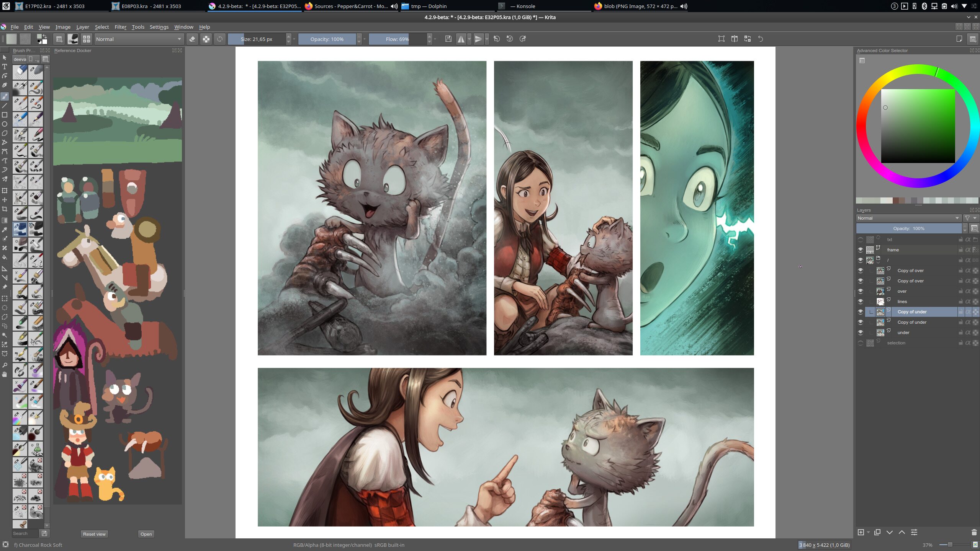Show the 'txt' layer
Screen dimensions: 980x551
(861, 240)
